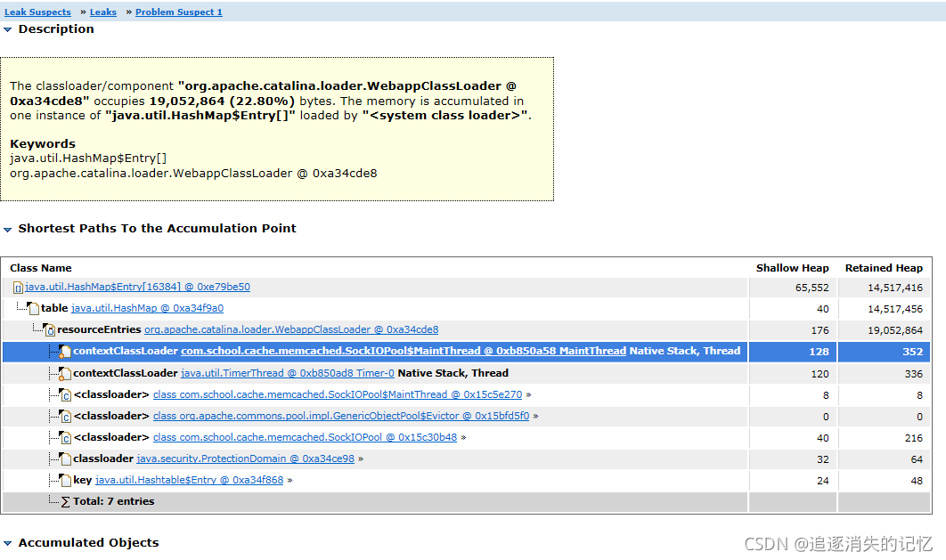Click the sigma icon in Total: 7 entries
The image size is (946, 560).
[x=66, y=502]
